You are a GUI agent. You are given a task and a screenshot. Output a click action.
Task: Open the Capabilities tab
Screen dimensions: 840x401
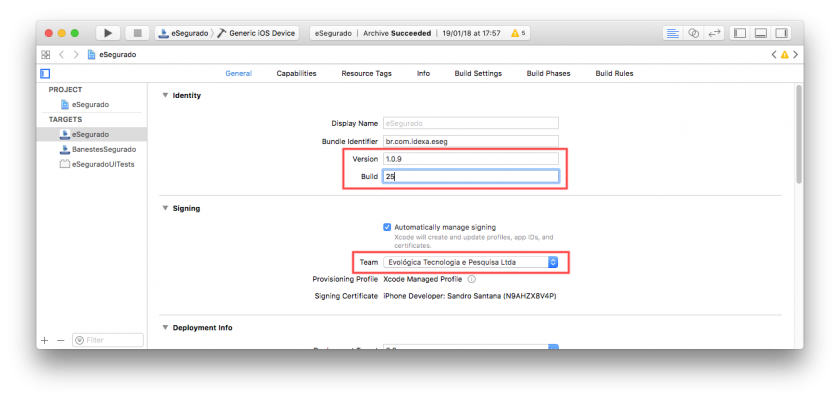296,73
